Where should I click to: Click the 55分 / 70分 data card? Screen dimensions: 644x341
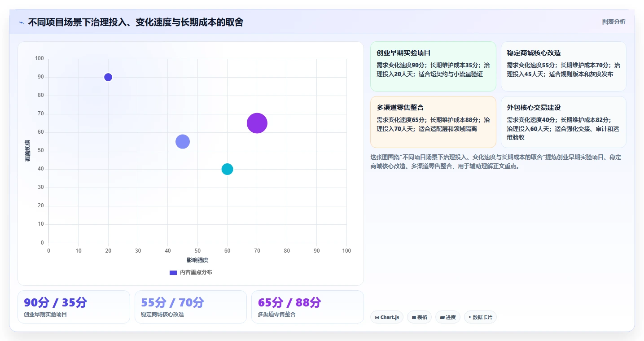191,307
